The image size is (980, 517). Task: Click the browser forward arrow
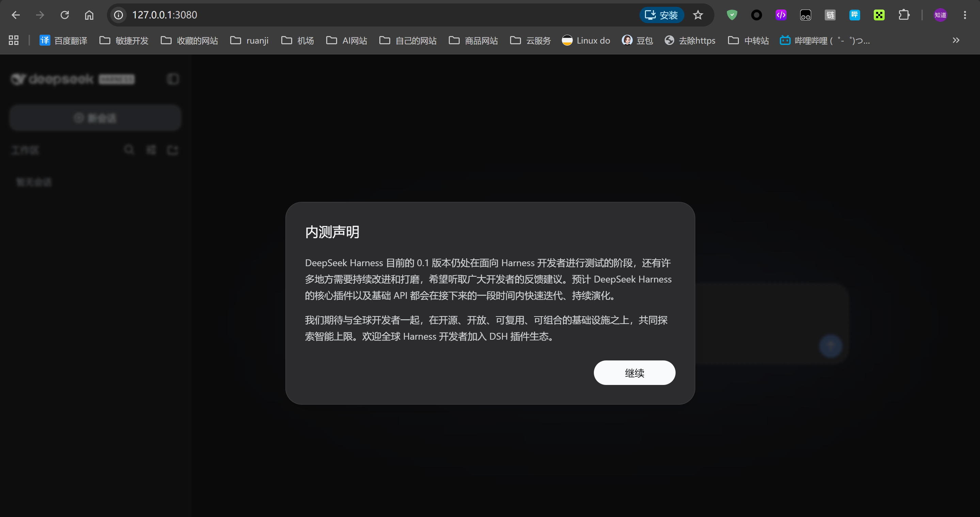(40, 15)
